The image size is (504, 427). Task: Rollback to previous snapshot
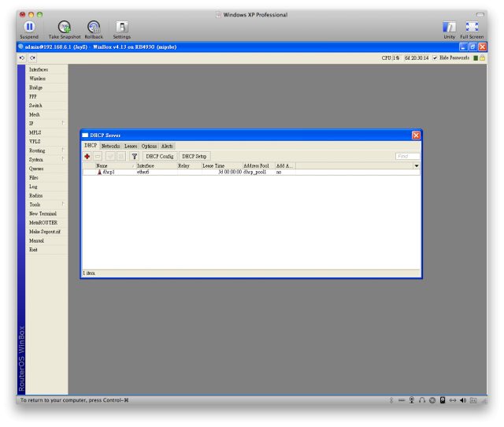tap(94, 30)
